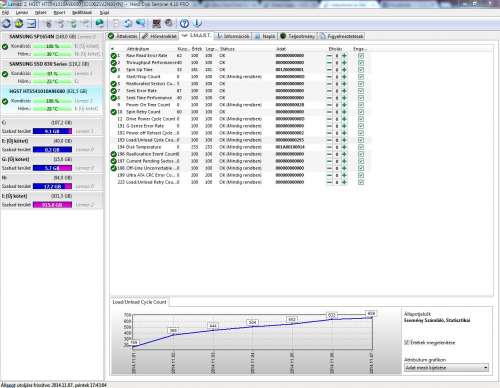Click the blue monitor toolbar icon

pyautogui.click(x=140, y=23)
